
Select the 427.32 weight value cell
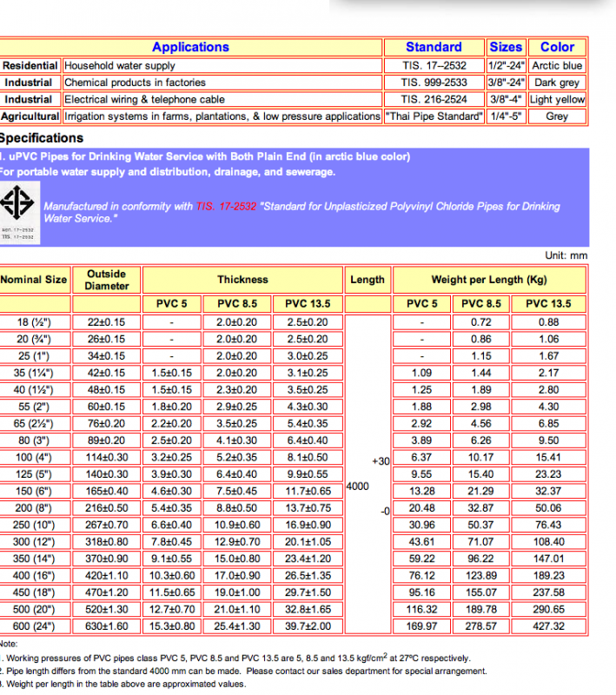pos(548,626)
